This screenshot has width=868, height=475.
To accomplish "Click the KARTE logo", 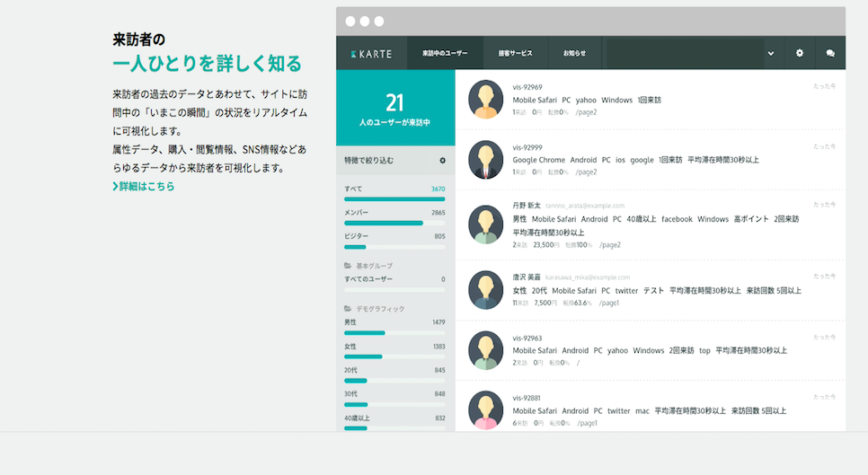I will coord(371,54).
